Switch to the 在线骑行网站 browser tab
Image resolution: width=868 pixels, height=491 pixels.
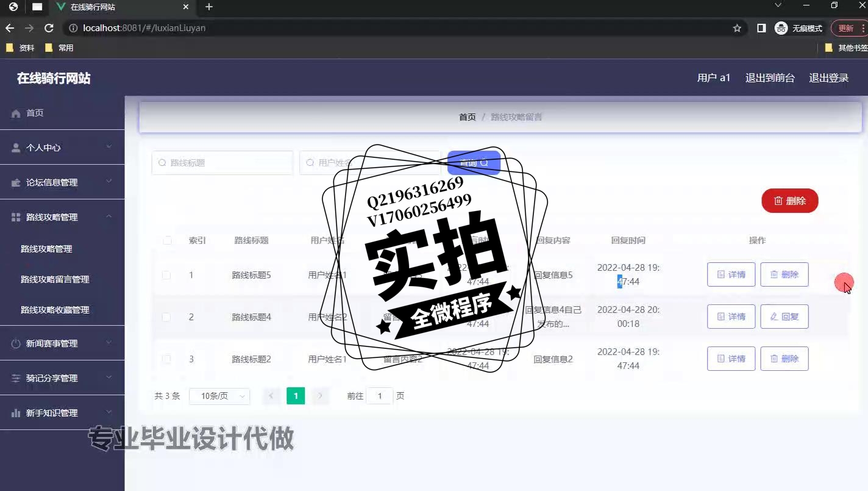[122, 7]
